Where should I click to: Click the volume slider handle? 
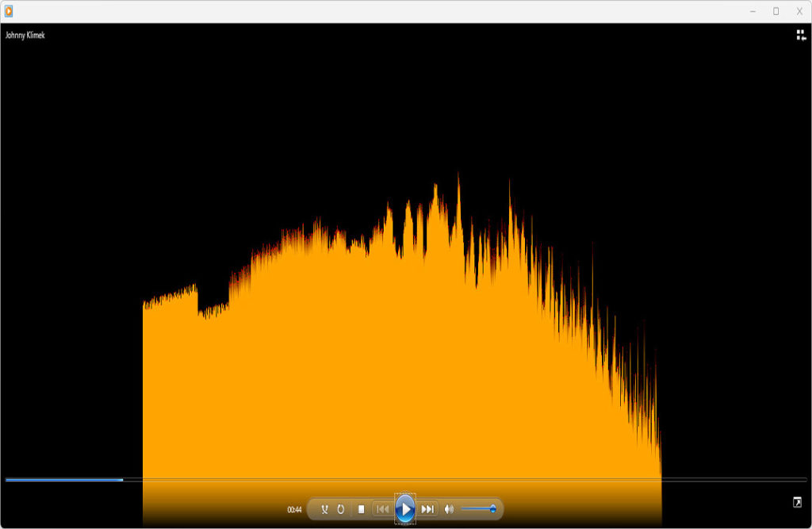(x=492, y=509)
